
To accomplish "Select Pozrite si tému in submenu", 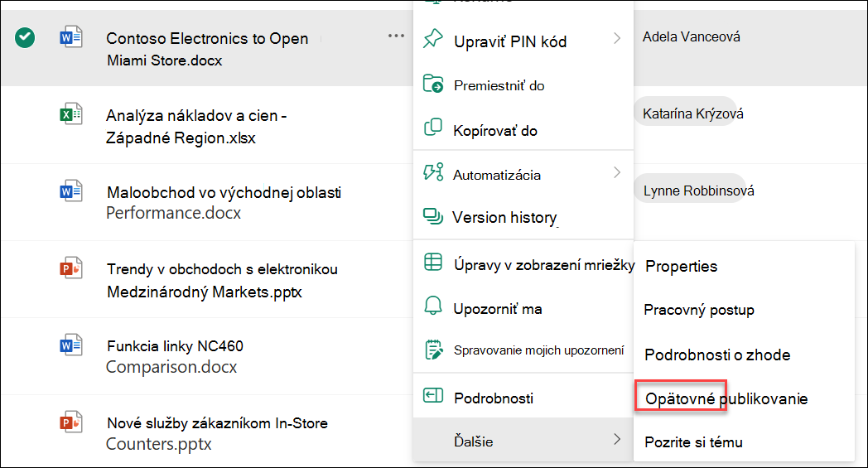I will 744,442.
